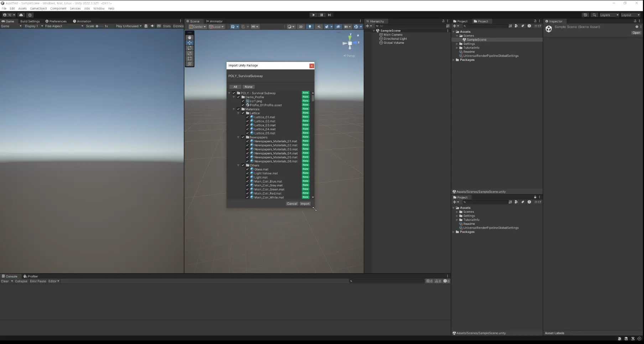The height and width of the screenshot is (344, 644).
Task: Open the Window menu
Action: 99,9
